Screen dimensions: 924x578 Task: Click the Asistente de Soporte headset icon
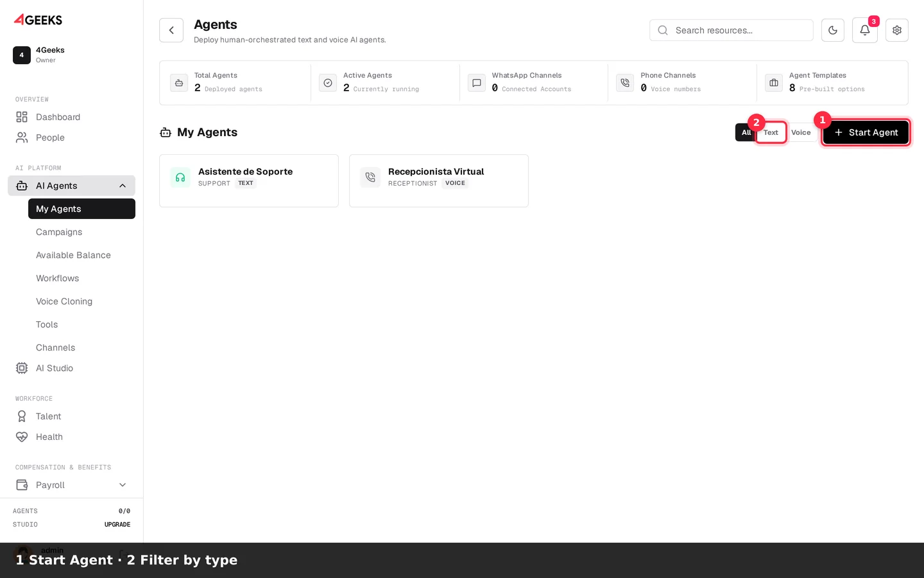pyautogui.click(x=180, y=177)
